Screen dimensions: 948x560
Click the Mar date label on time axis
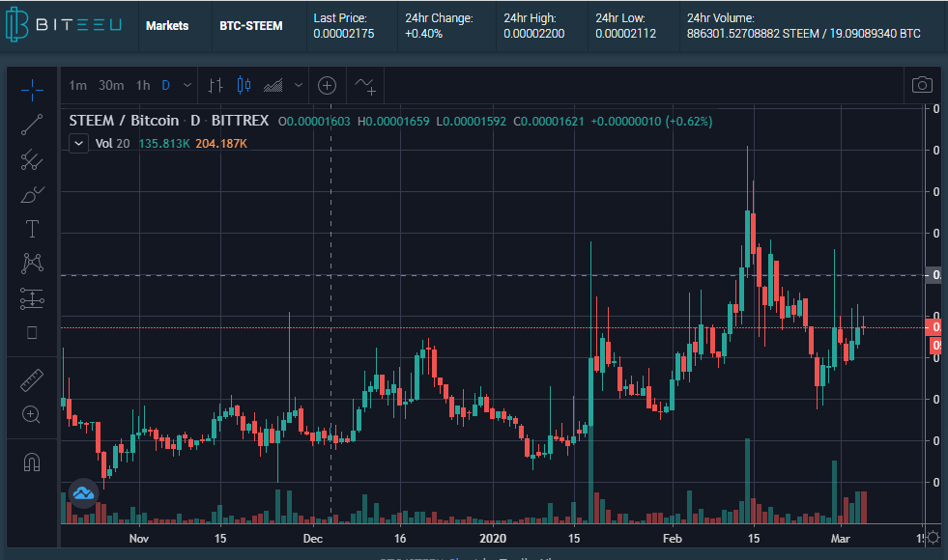841,538
